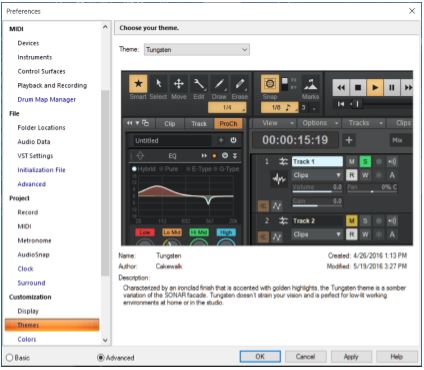The width and height of the screenshot is (424, 370).
Task: Open the Tracks menu dropdown in preview
Action: tap(365, 123)
